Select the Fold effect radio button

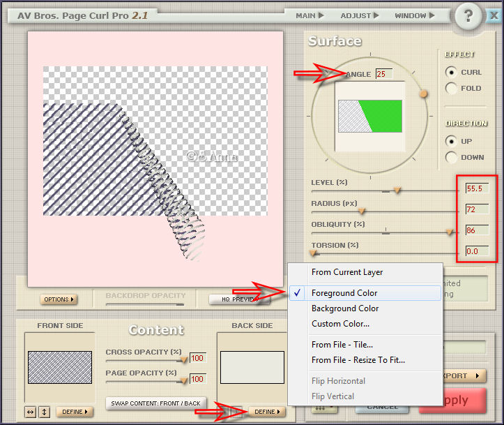pyautogui.click(x=452, y=89)
